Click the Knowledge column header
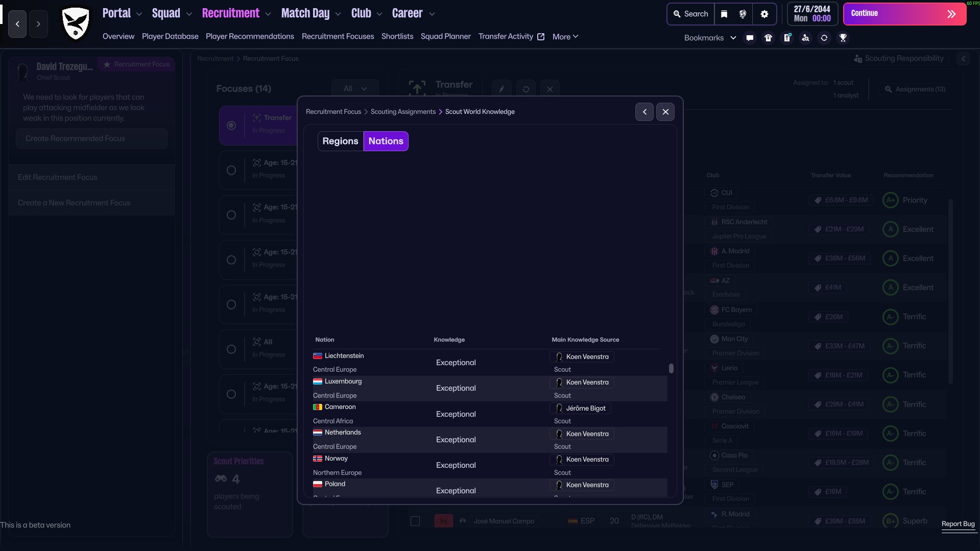Image resolution: width=980 pixels, height=551 pixels. point(449,340)
